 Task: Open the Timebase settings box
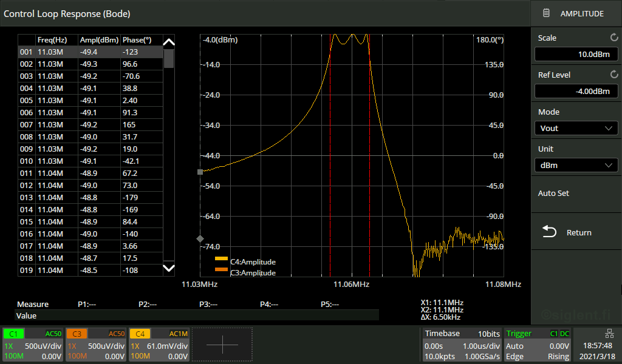tap(462, 345)
